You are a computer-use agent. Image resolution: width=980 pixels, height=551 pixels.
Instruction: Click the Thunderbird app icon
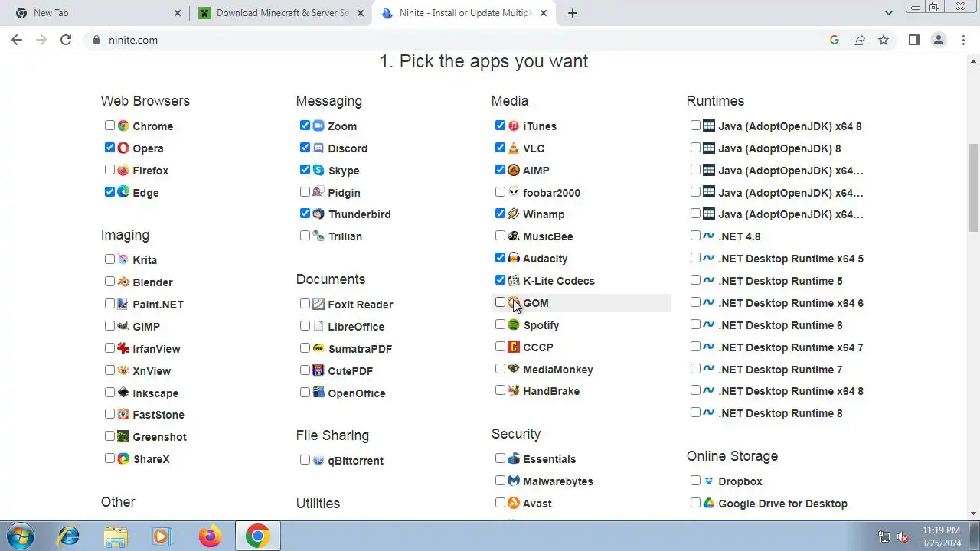(x=318, y=214)
